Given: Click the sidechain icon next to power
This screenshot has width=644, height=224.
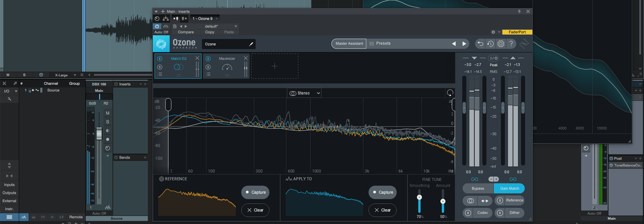Looking at the screenshot, I should click(166, 26).
